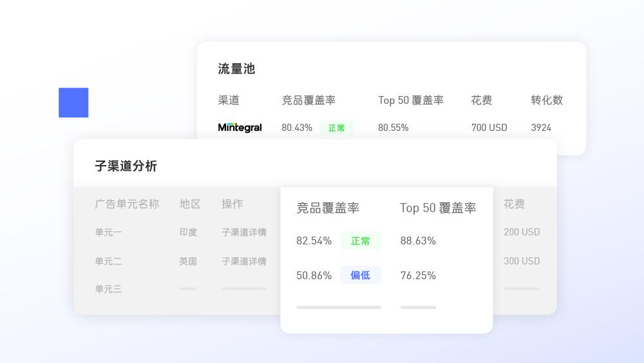Open 子渠道详情 link for 单元一
Image resolution: width=644 pixels, height=363 pixels.
click(244, 232)
